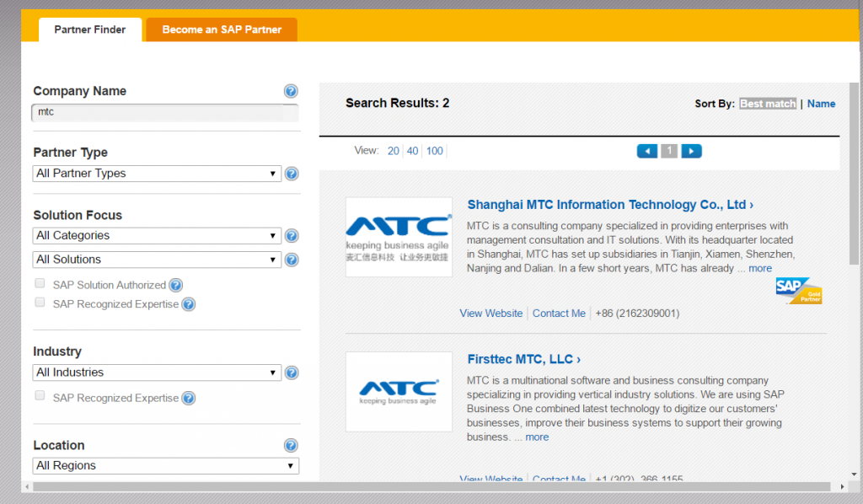Open help icon beside Location heading
The height and width of the screenshot is (504, 863).
(x=291, y=445)
